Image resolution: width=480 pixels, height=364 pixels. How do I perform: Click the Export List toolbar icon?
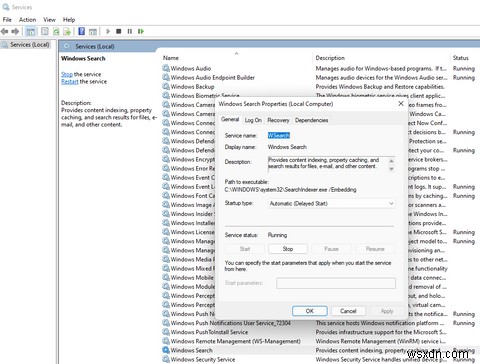[x=67, y=31]
